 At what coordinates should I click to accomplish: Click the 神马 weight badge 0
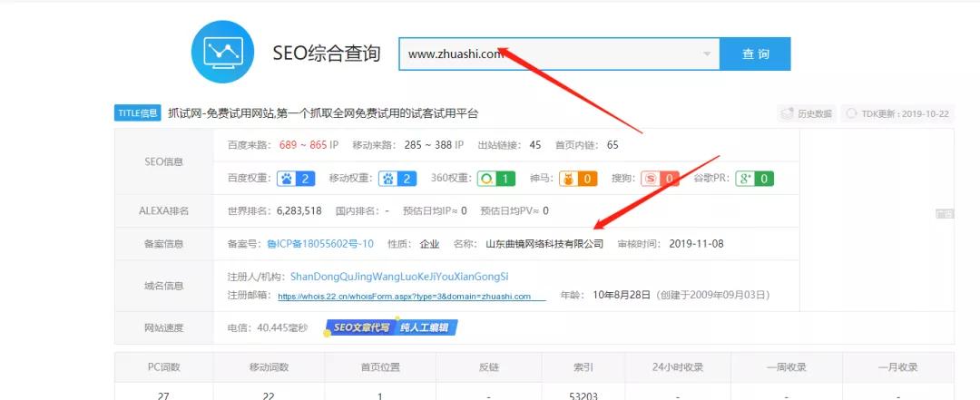[x=577, y=179]
